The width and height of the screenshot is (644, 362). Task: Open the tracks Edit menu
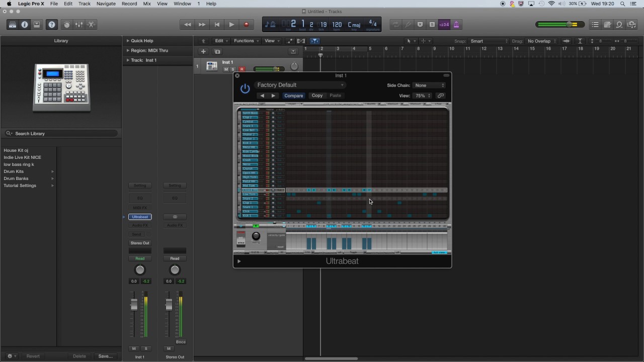[x=221, y=41]
